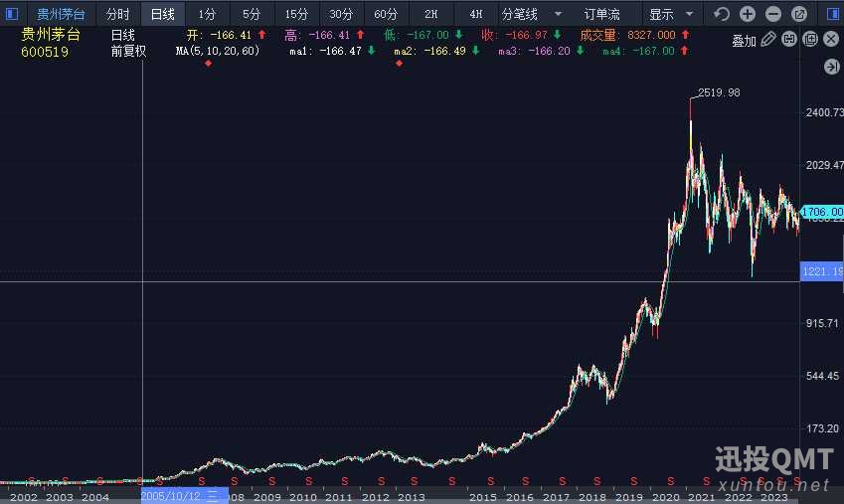Click the 2400.73 price axis label
The height and width of the screenshot is (504, 844).
tap(824, 112)
